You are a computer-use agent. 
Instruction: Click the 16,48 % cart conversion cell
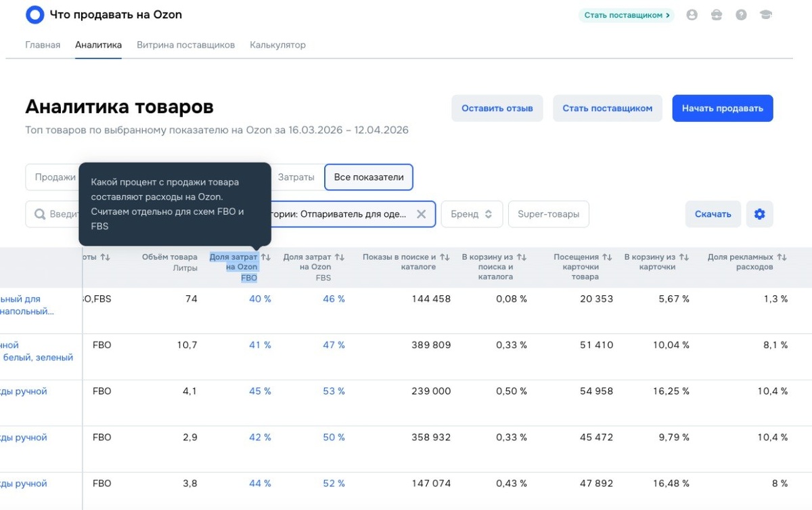[x=671, y=484]
